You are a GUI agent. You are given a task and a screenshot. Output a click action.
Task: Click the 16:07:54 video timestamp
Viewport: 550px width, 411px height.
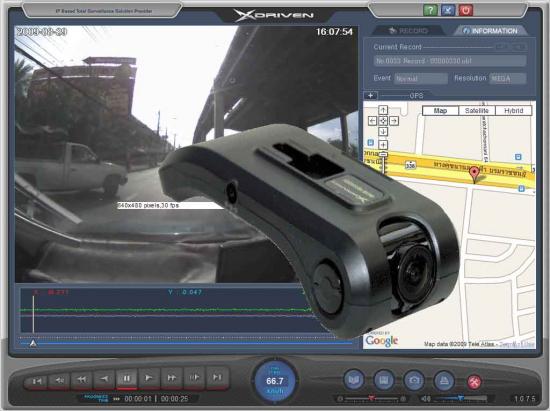click(x=334, y=32)
